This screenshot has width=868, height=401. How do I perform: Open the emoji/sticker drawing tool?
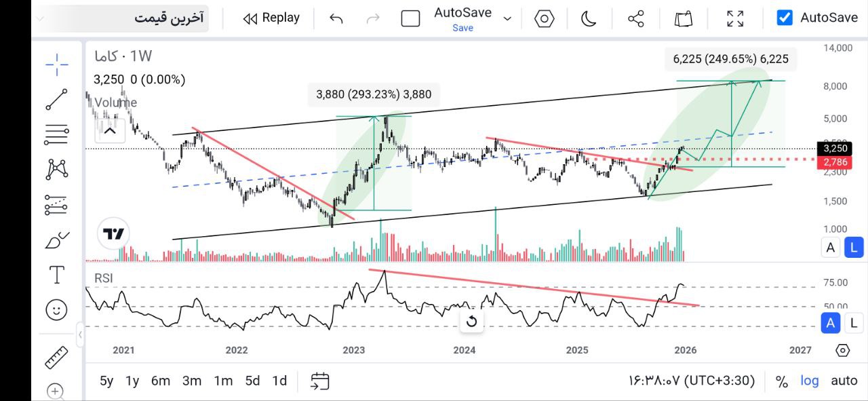(x=56, y=310)
